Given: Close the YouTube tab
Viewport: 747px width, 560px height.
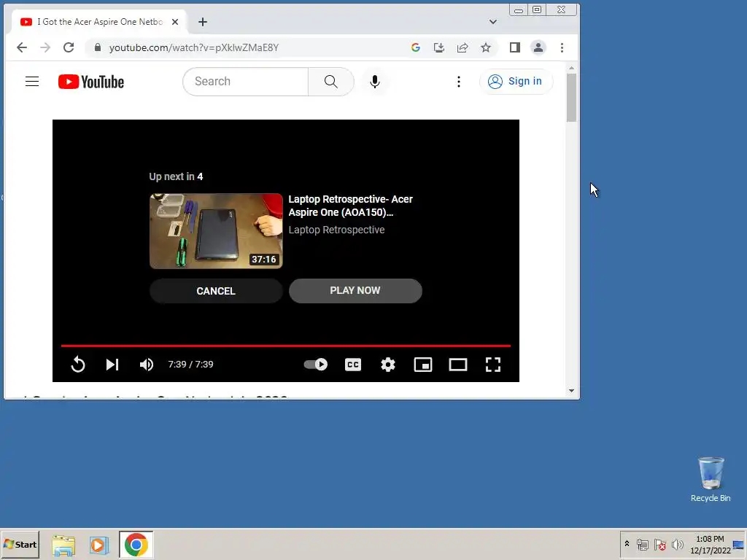Looking at the screenshot, I should point(175,22).
